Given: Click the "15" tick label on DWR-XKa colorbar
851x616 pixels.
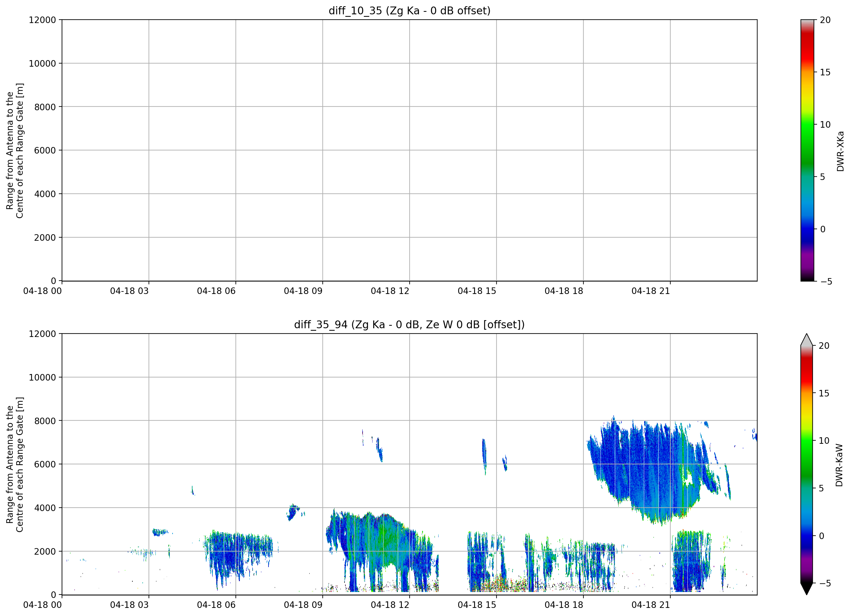Looking at the screenshot, I should pyautogui.click(x=825, y=72).
